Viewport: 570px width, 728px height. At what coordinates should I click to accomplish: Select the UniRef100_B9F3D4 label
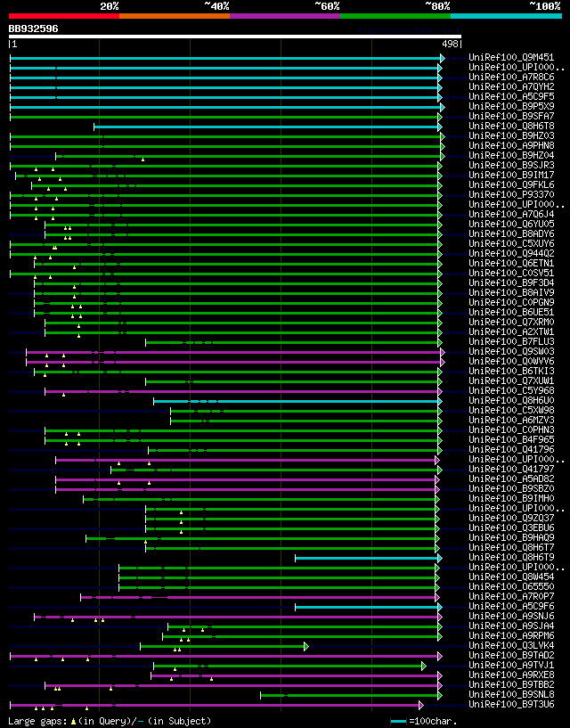point(511,282)
